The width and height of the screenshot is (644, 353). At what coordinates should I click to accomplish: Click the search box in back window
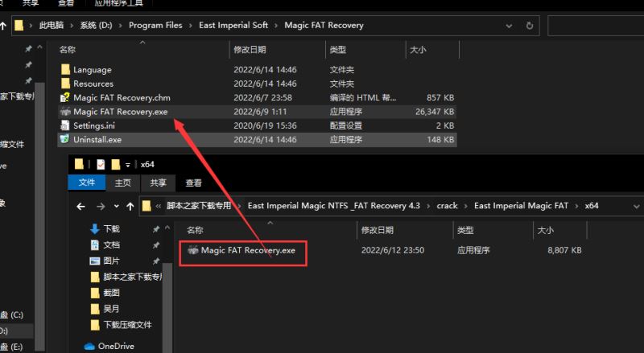click(596, 26)
